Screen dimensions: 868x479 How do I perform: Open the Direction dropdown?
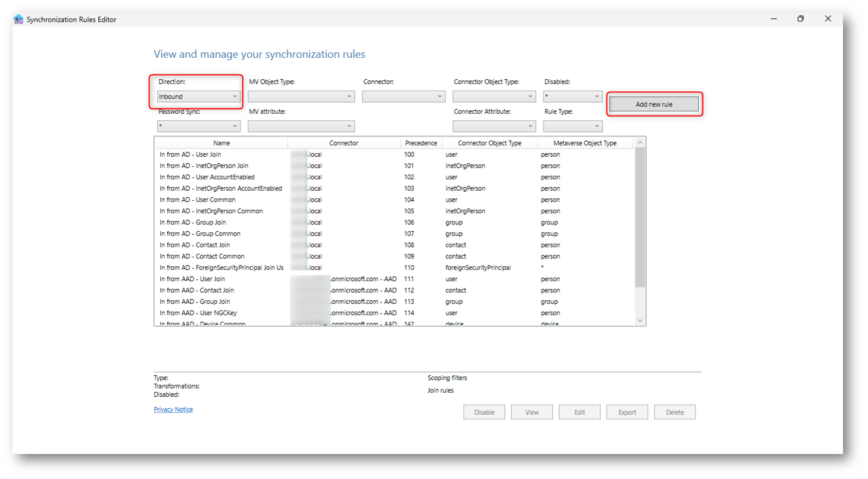(198, 97)
